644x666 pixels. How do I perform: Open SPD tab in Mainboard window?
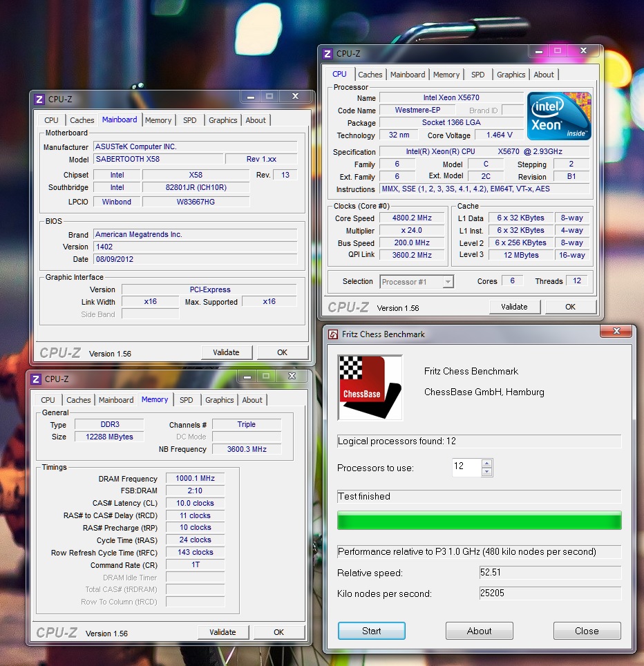pos(189,120)
